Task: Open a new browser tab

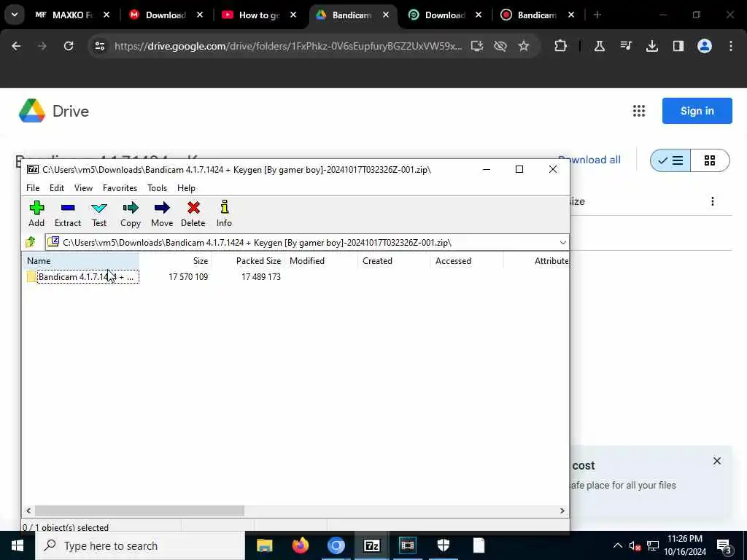Action: click(x=597, y=15)
